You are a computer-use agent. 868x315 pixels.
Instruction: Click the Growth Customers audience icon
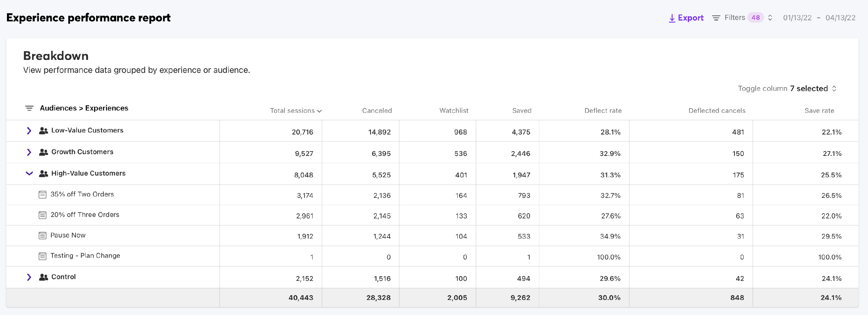pyautogui.click(x=43, y=152)
